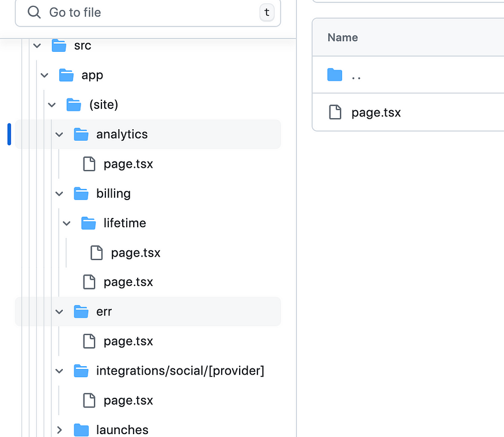The image size is (504, 437).
Task: Open the lifetime folder label
Action: [x=125, y=223]
